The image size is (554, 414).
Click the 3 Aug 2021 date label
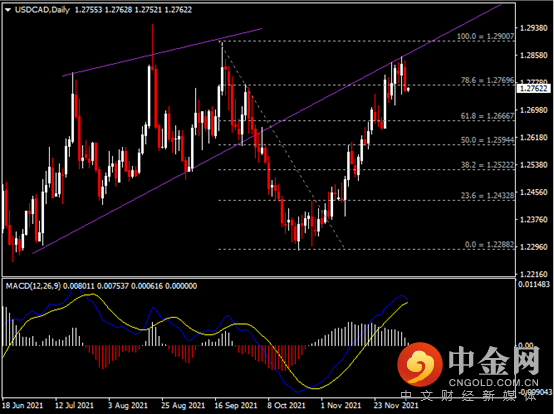128,405
